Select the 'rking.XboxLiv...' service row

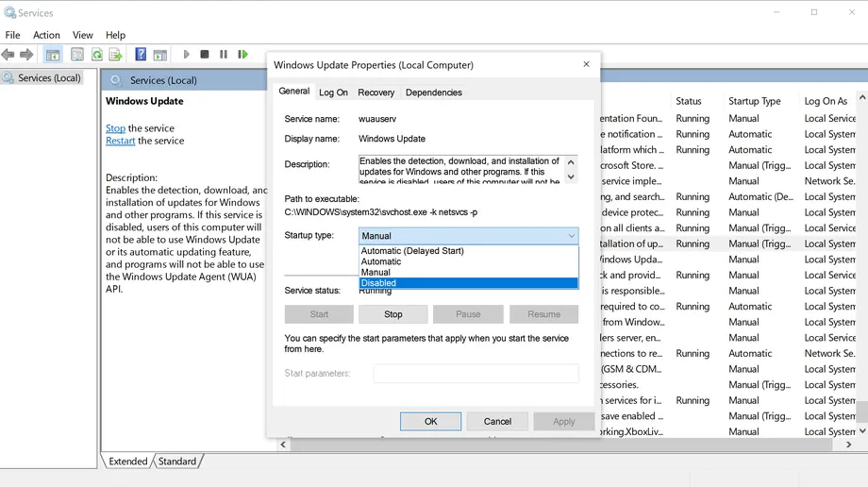[x=728, y=431]
